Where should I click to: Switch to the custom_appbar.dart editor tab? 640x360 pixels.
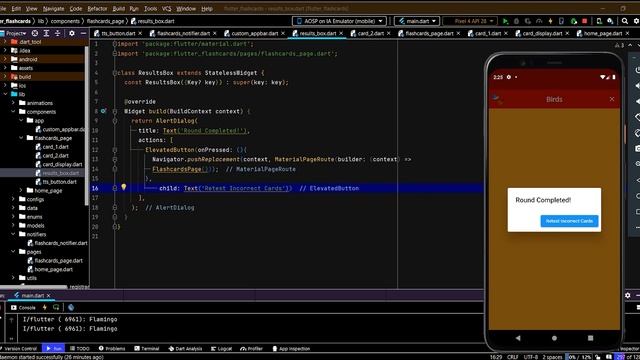tap(255, 33)
